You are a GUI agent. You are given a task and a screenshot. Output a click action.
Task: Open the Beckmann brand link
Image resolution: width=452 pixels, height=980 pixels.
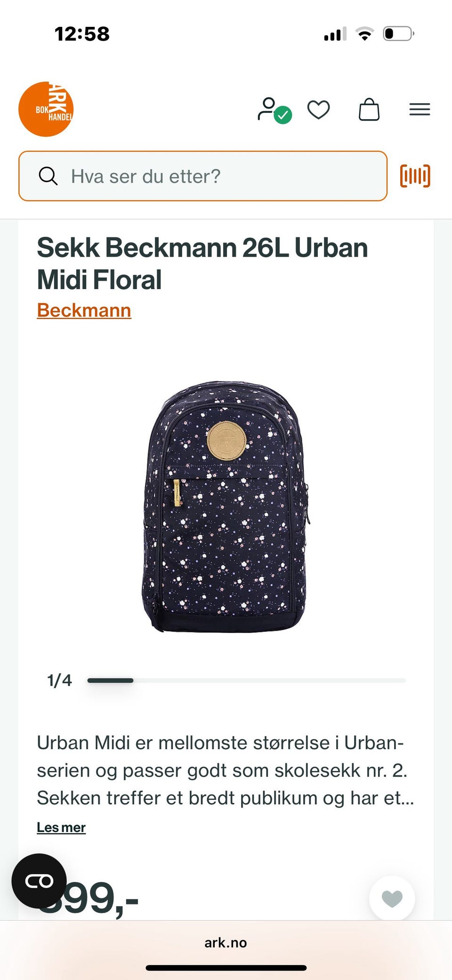pyautogui.click(x=84, y=310)
